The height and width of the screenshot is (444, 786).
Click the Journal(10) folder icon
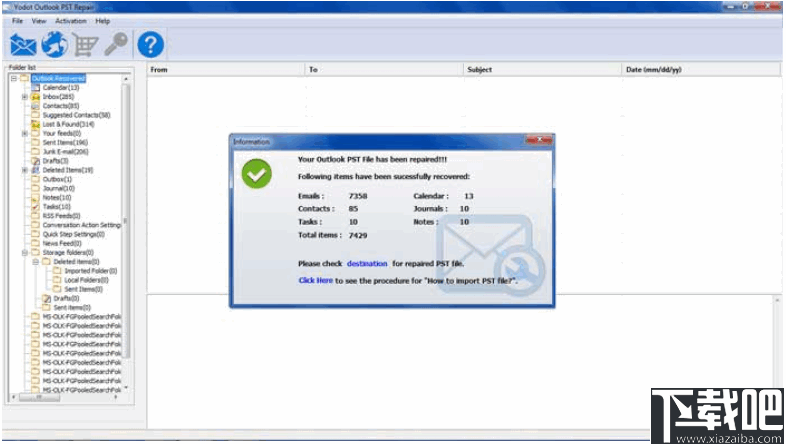pos(35,188)
